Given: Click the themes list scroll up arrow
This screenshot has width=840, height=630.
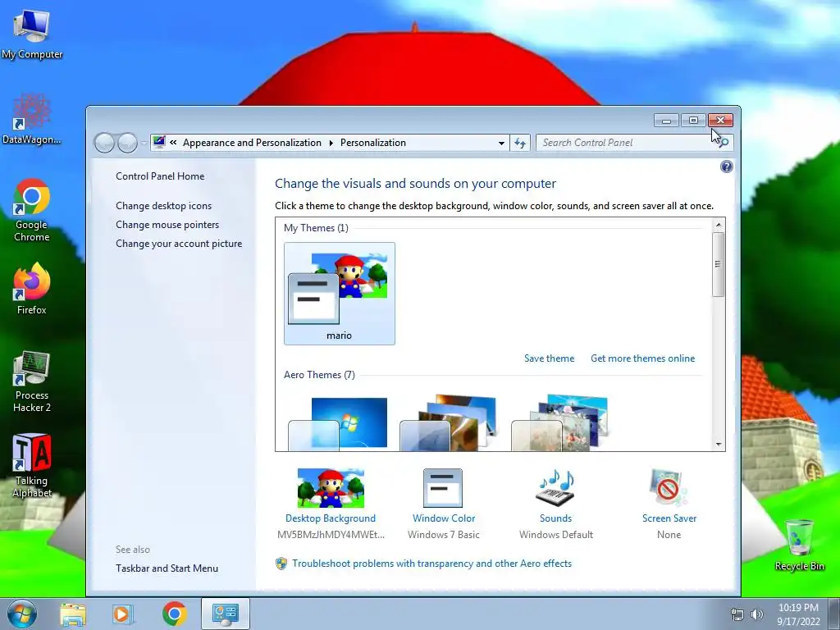Looking at the screenshot, I should point(719,225).
